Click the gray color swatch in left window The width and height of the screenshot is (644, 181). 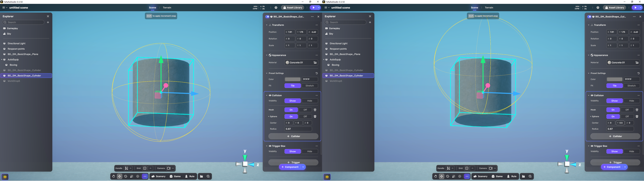click(292, 79)
